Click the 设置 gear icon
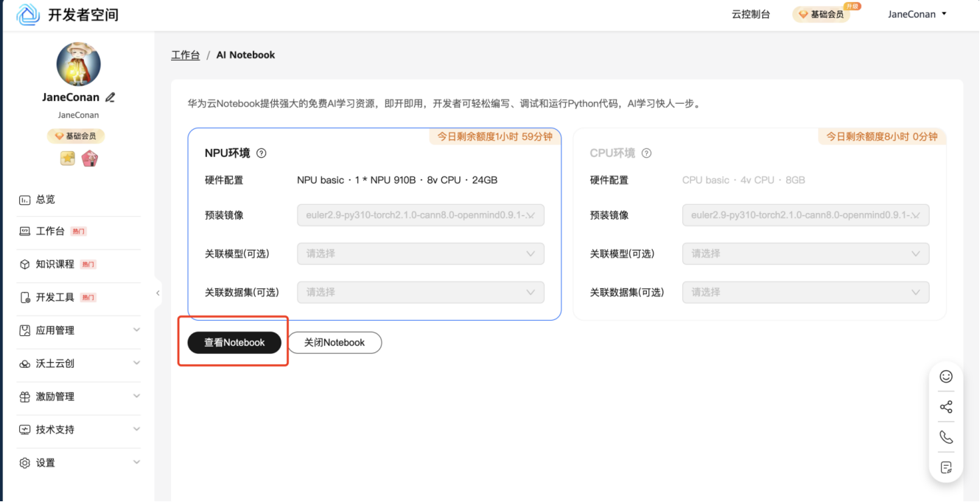The height and width of the screenshot is (502, 980). point(24,463)
